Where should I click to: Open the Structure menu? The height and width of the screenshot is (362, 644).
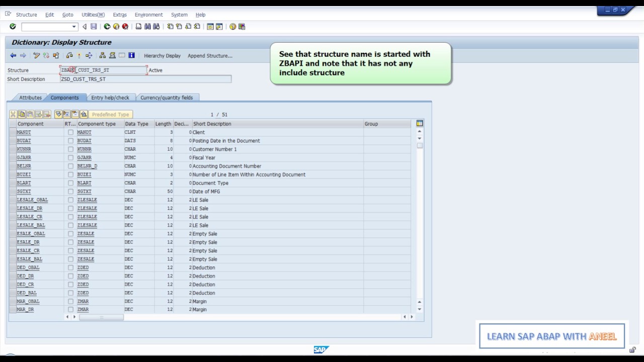[26, 15]
